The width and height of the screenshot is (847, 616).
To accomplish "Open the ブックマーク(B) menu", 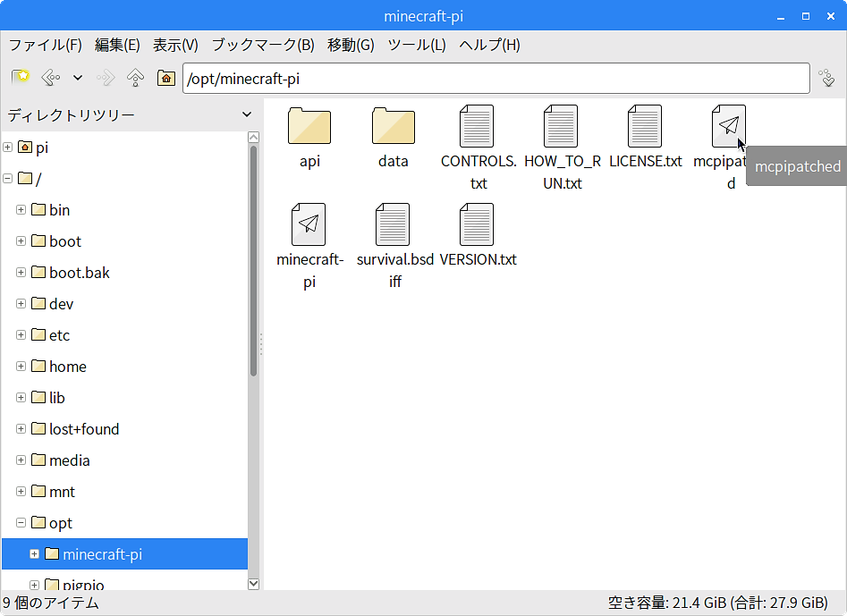I will [263, 45].
